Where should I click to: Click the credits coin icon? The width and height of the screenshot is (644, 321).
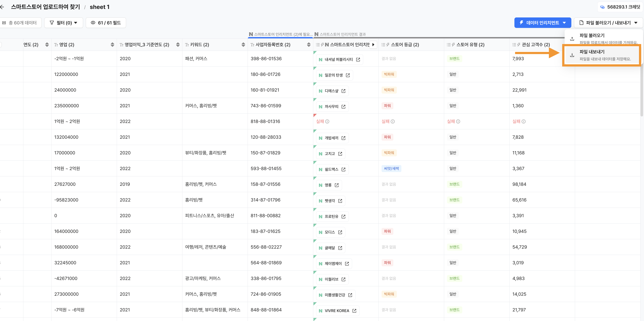click(x=602, y=7)
